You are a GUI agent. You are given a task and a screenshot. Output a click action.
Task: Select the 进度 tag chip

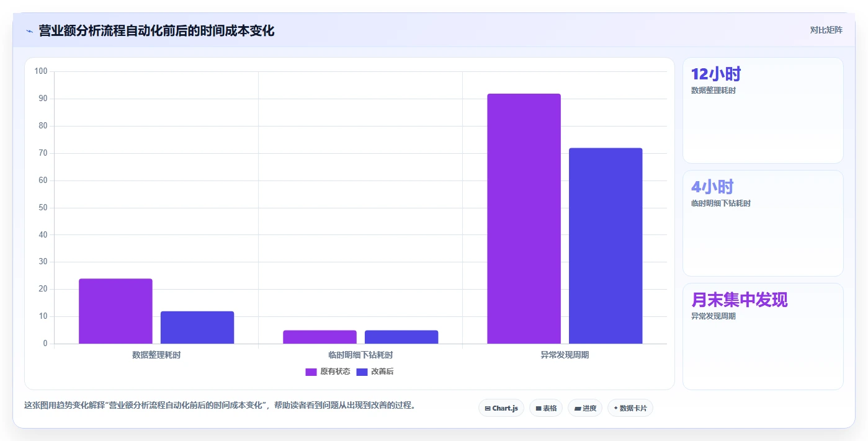click(585, 408)
